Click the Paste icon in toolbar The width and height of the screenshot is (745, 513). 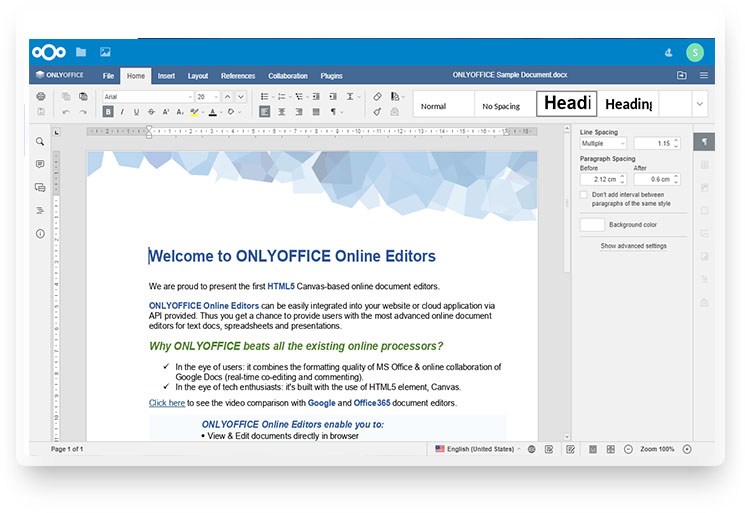click(83, 96)
